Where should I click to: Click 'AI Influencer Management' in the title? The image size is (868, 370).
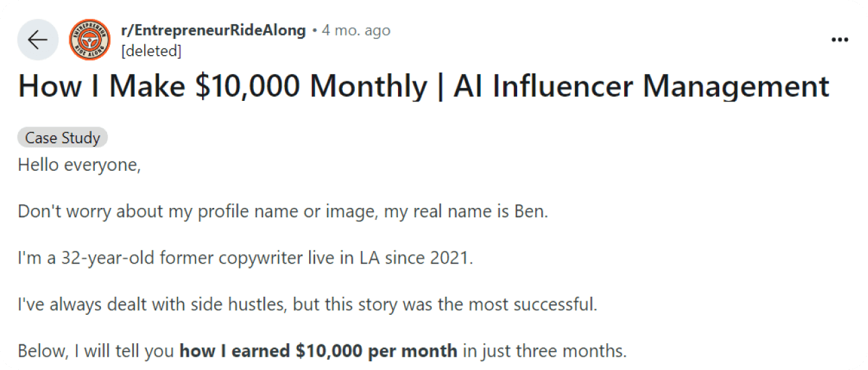coord(641,87)
